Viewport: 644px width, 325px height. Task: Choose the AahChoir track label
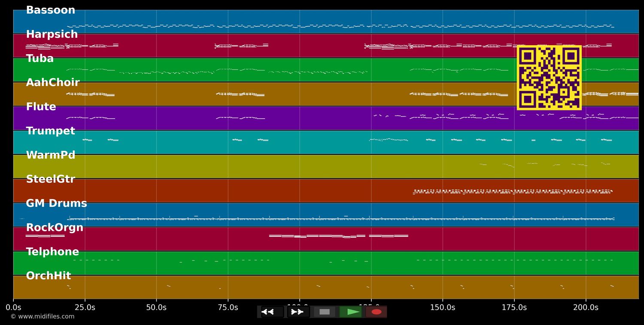pos(53,83)
